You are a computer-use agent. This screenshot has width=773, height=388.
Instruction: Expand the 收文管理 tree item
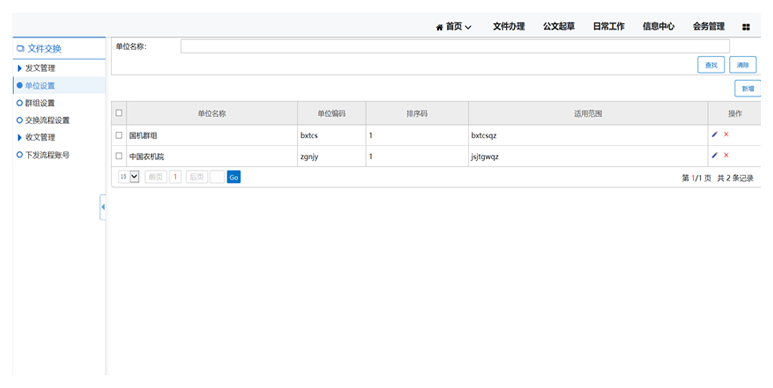[x=19, y=138]
